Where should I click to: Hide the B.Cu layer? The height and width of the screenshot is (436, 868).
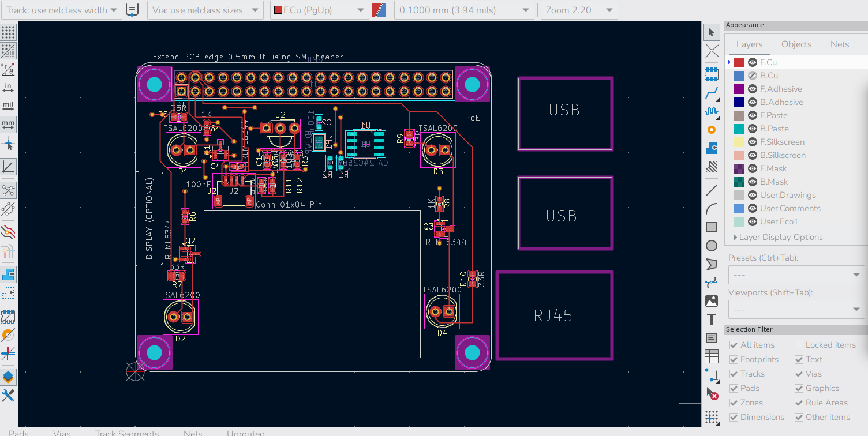click(x=752, y=75)
